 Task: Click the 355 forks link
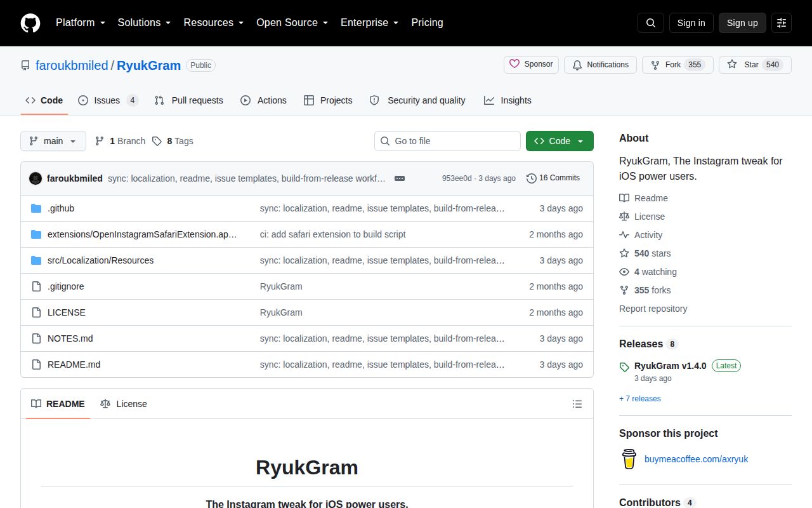[645, 290]
